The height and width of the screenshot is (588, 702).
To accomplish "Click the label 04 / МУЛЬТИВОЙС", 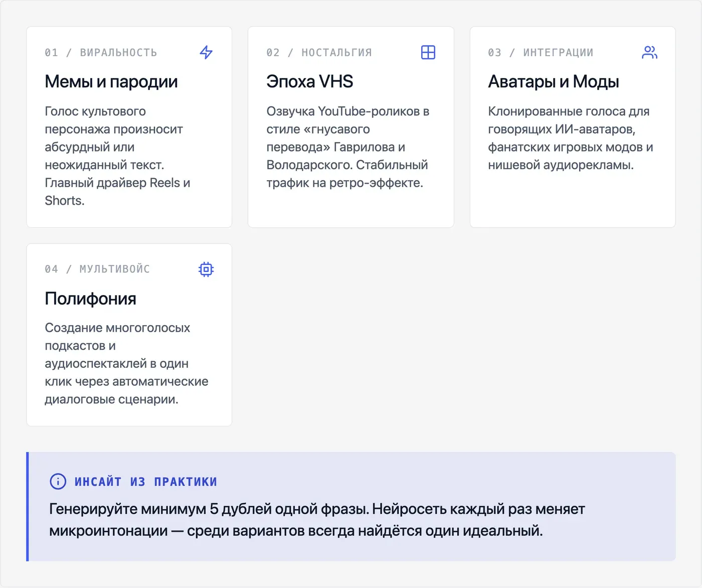I will (x=97, y=269).
